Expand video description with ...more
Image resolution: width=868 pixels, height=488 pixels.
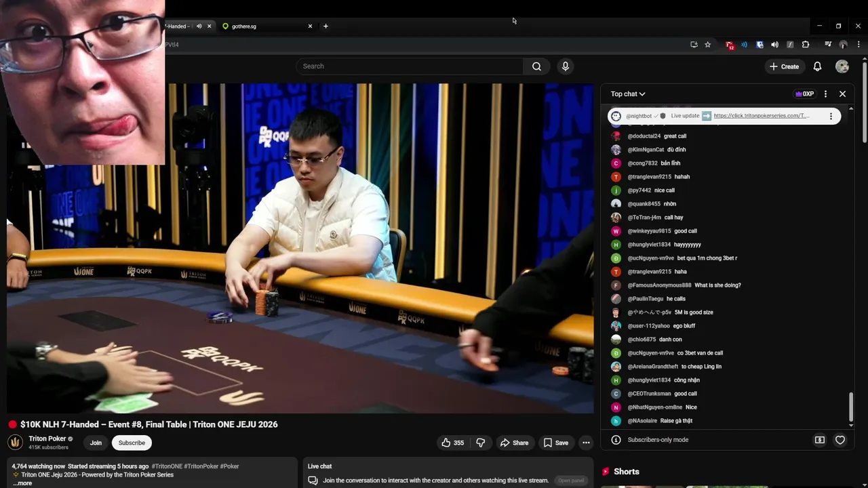pyautogui.click(x=22, y=483)
